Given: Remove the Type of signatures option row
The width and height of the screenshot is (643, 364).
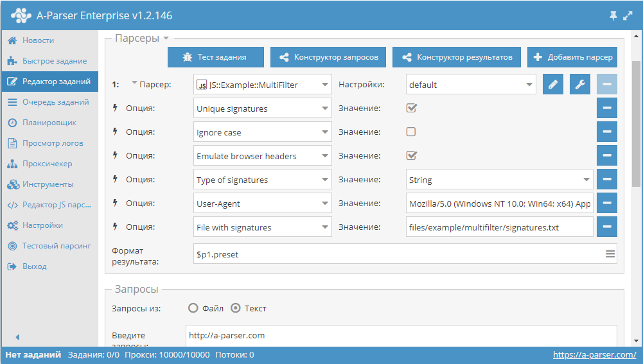Looking at the screenshot, I should tap(607, 180).
